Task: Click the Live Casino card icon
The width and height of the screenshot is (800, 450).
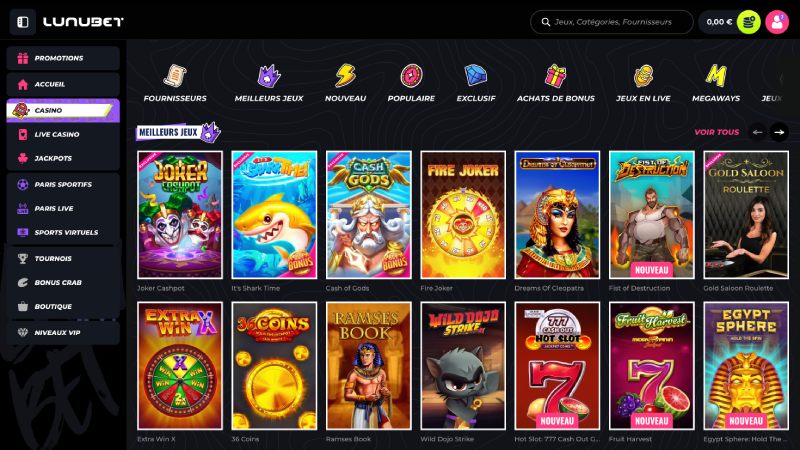Action: pos(22,134)
